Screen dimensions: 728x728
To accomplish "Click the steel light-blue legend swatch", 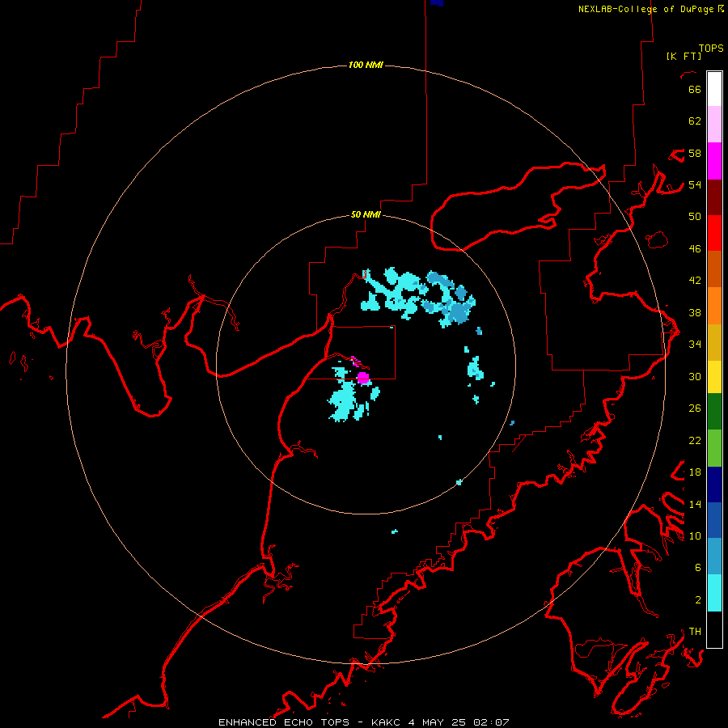I will pyautogui.click(x=714, y=557).
